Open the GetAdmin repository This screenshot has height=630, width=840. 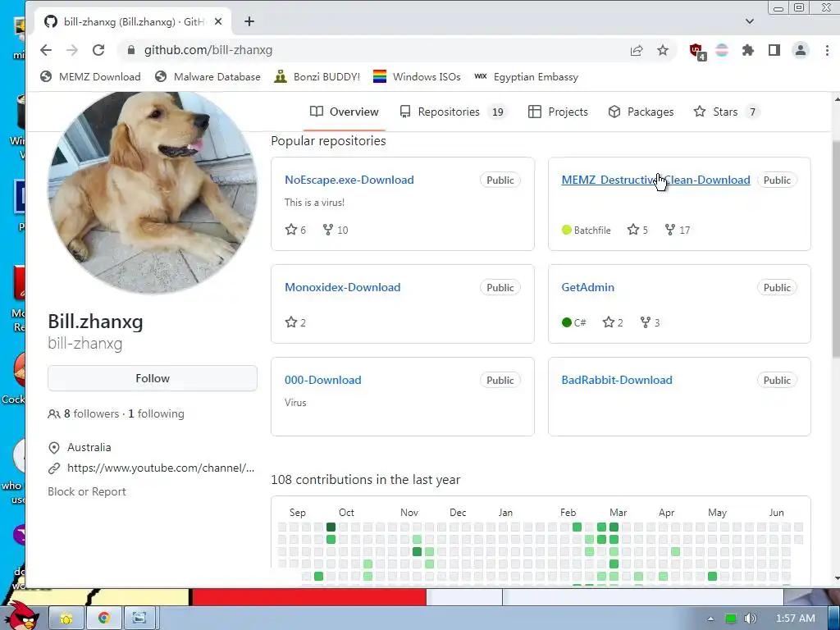click(587, 287)
